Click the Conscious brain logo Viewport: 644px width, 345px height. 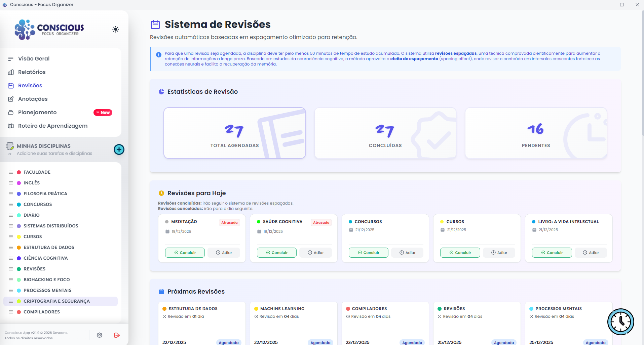[24, 29]
